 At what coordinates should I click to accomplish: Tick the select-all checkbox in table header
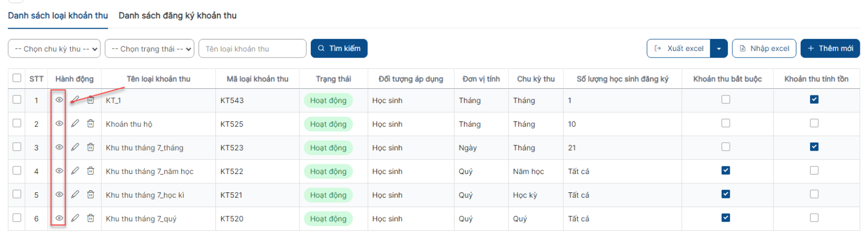click(x=17, y=78)
